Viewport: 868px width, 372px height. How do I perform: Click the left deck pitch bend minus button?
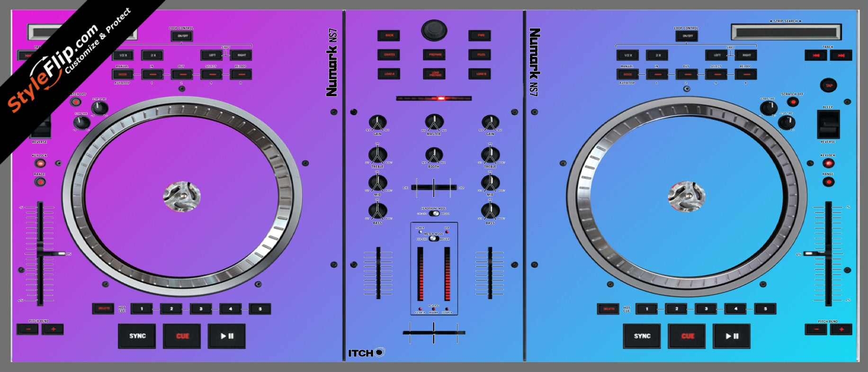28,329
